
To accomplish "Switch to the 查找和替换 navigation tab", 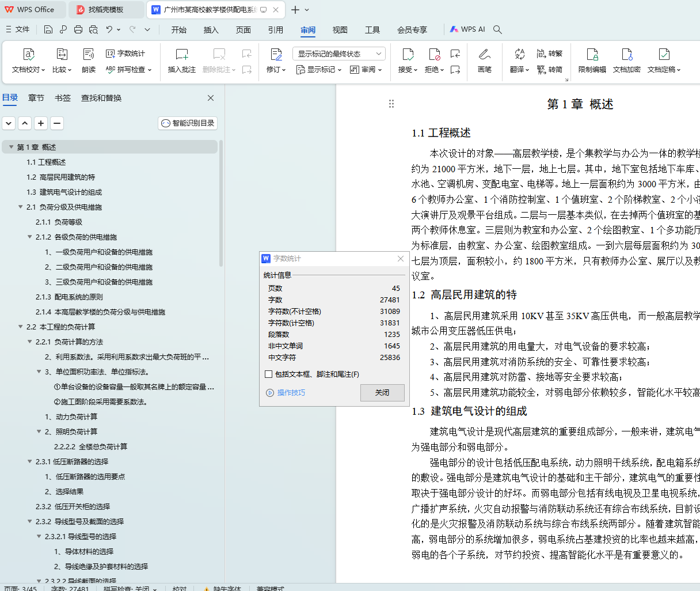I will coord(101,98).
